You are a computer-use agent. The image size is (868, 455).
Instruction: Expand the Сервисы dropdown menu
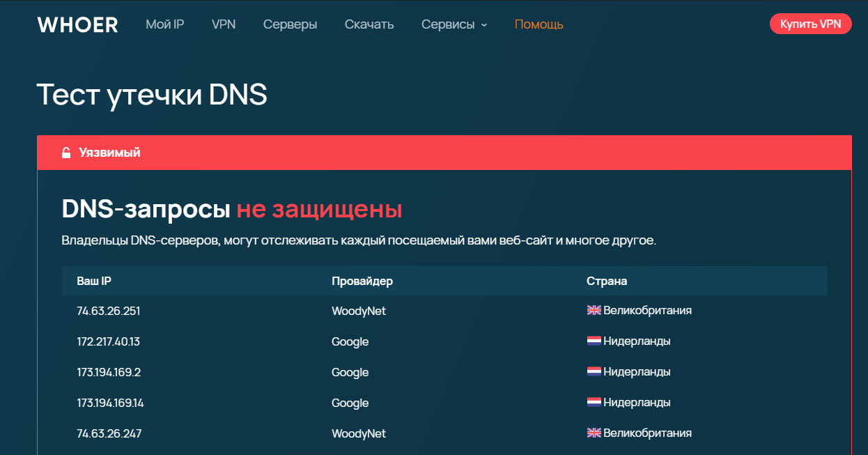[454, 24]
